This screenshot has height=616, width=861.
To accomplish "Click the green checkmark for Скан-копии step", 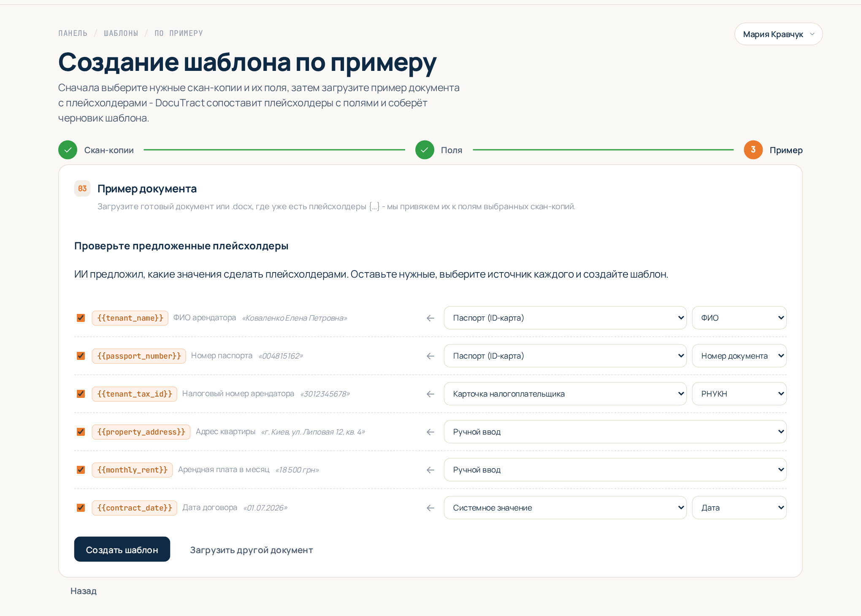I will 68,150.
